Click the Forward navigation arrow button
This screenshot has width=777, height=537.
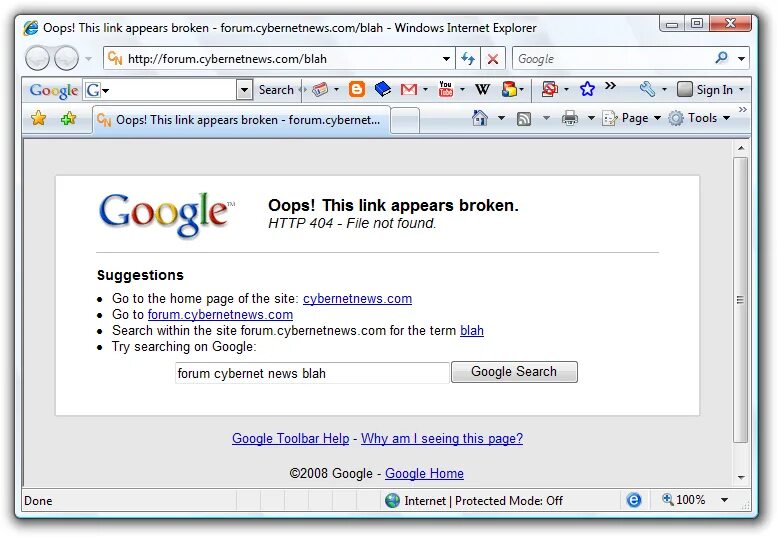66,58
